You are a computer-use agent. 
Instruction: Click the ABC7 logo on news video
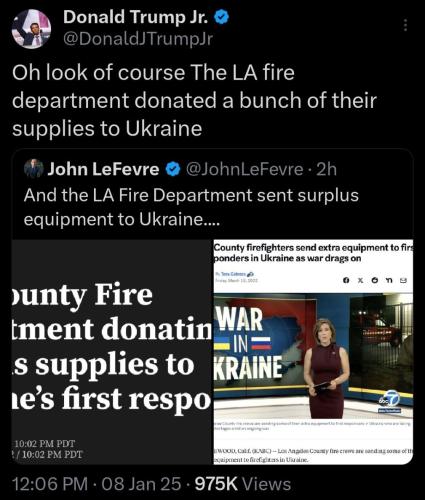coord(389,401)
